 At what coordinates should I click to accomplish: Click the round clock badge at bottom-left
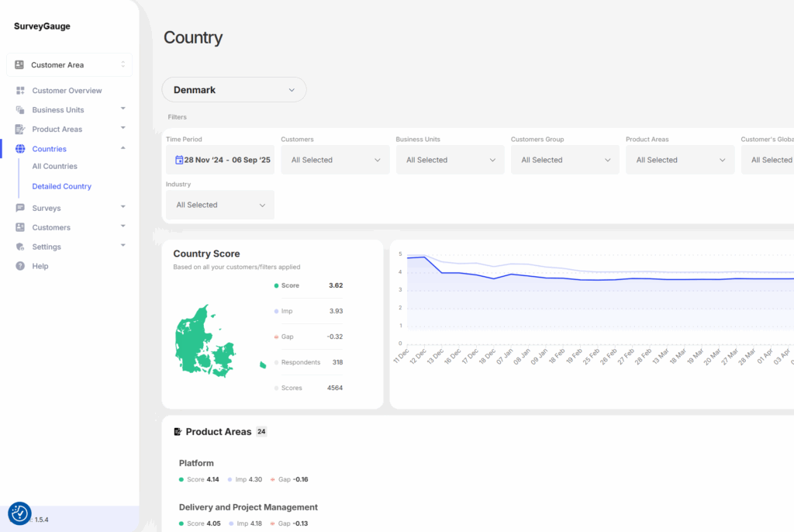[x=19, y=513]
